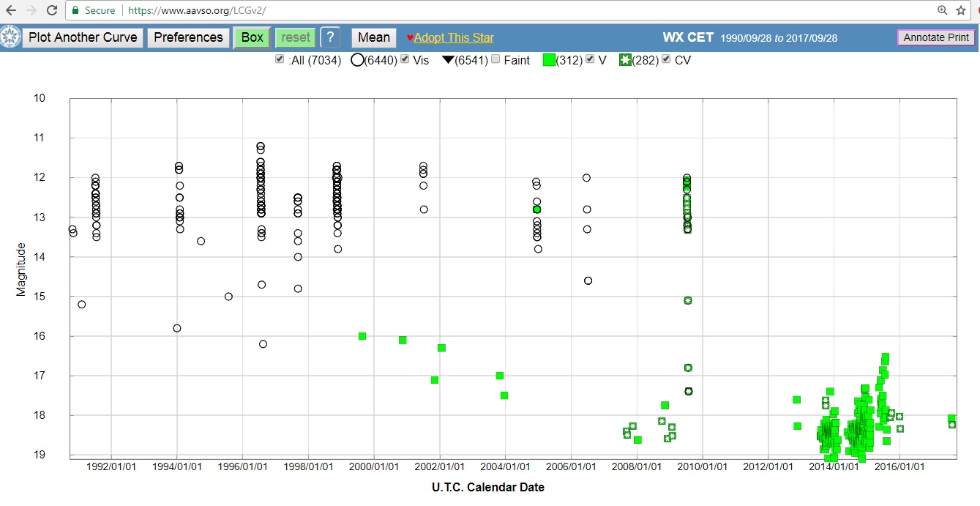Click the Plot Another Curve button
This screenshot has height=506, width=980.
83,37
